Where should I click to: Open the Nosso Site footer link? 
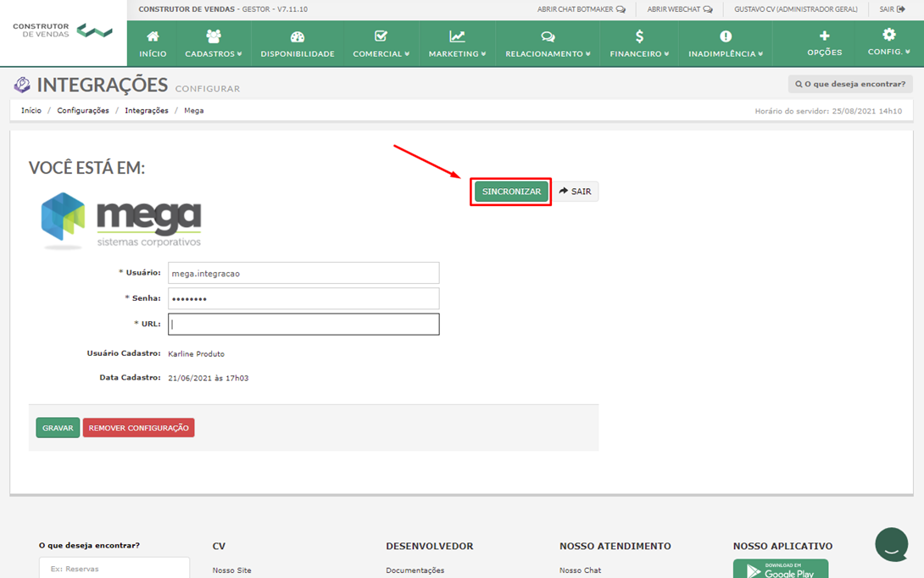pos(231,570)
